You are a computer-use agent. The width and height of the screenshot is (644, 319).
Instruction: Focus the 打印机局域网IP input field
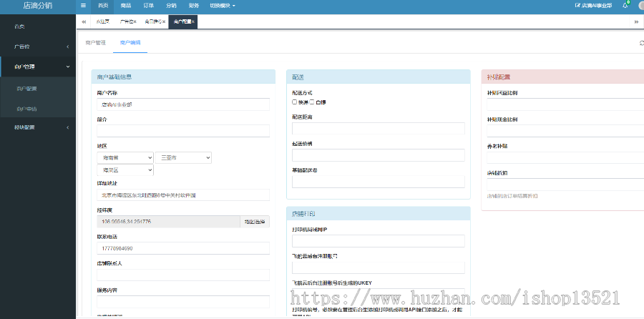pyautogui.click(x=379, y=241)
